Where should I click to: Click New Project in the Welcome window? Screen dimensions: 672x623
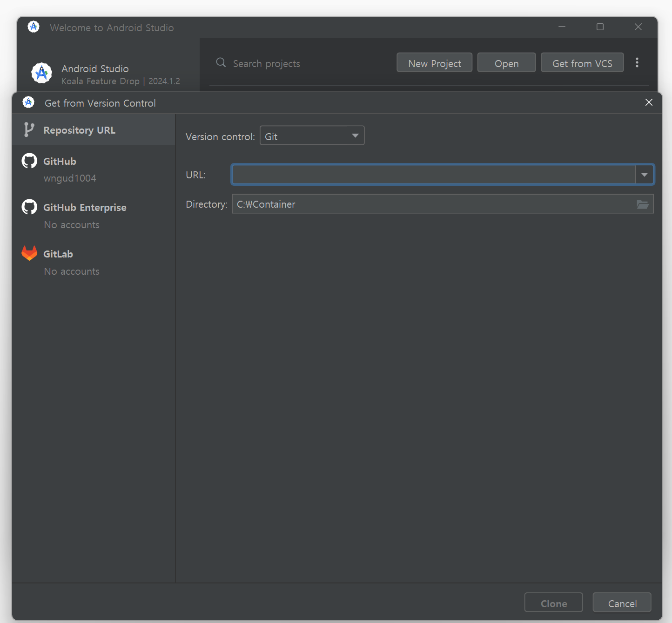pos(435,63)
